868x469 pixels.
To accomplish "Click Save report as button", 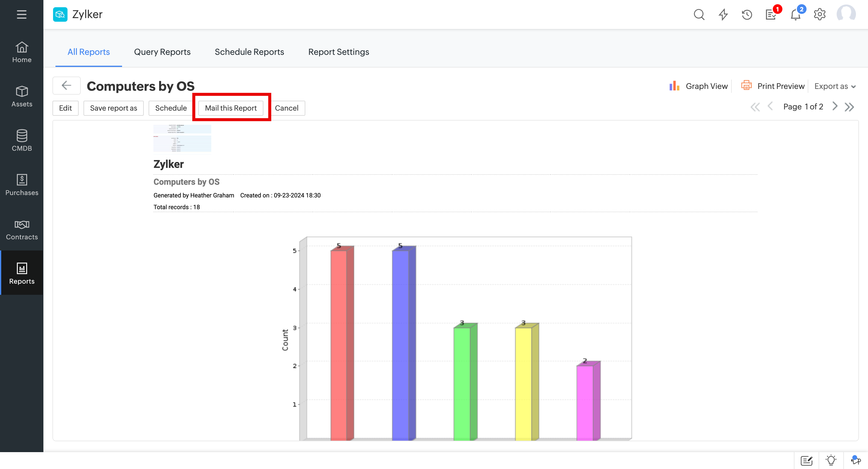I will (113, 108).
